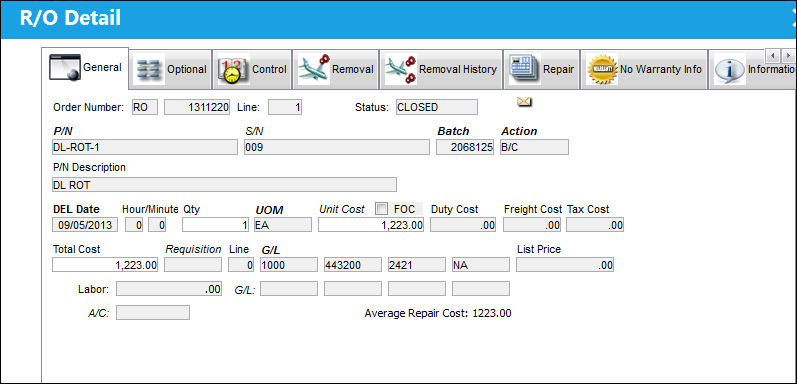
Task: Click the first Labor G/L field
Action: 288,289
